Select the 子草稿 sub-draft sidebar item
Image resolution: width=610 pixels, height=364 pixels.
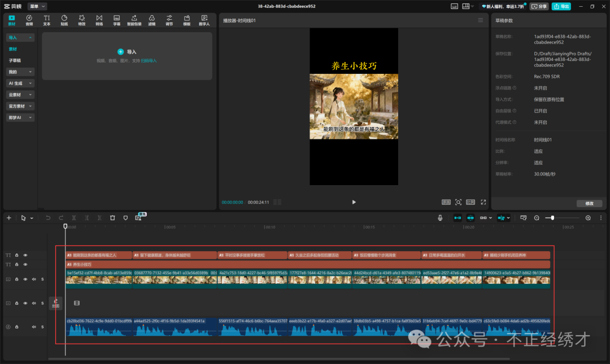[x=15, y=61]
